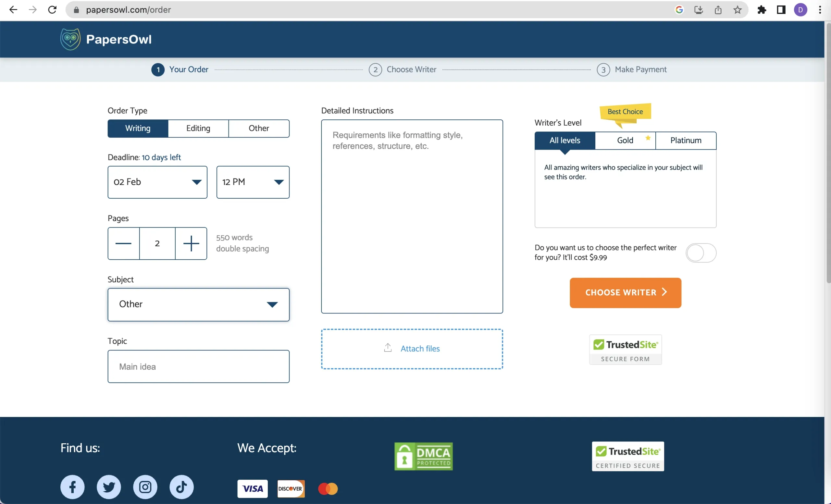Open the Twitter bird icon
Screen dimensions: 831x504
pos(109,487)
